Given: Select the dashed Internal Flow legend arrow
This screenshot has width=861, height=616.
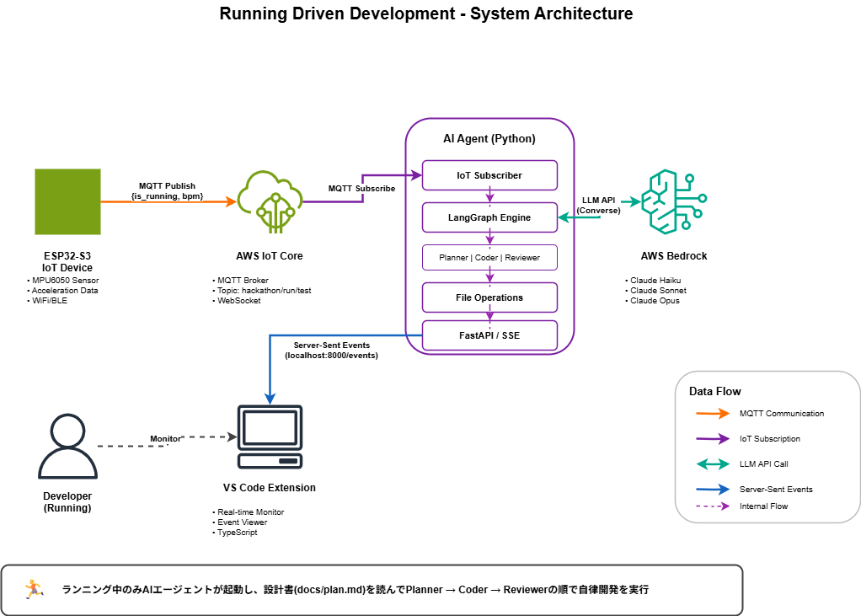Looking at the screenshot, I should 711,506.
